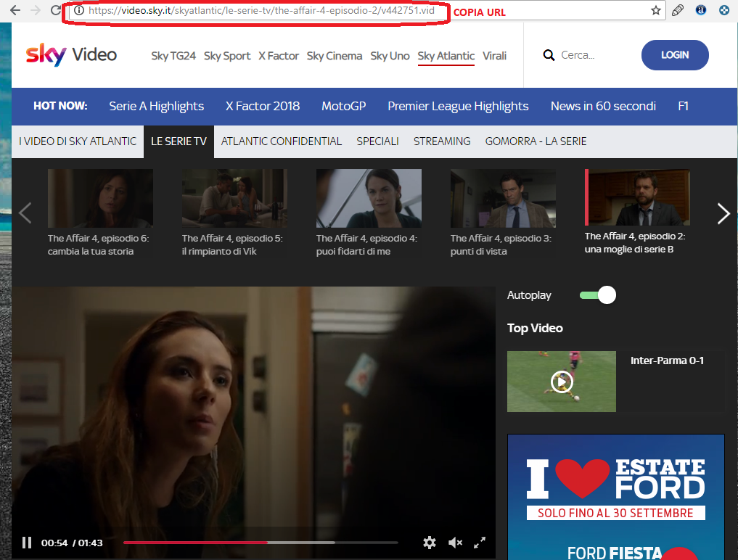Click the Top Video heading
Screen dimensions: 738x560
coord(535,328)
